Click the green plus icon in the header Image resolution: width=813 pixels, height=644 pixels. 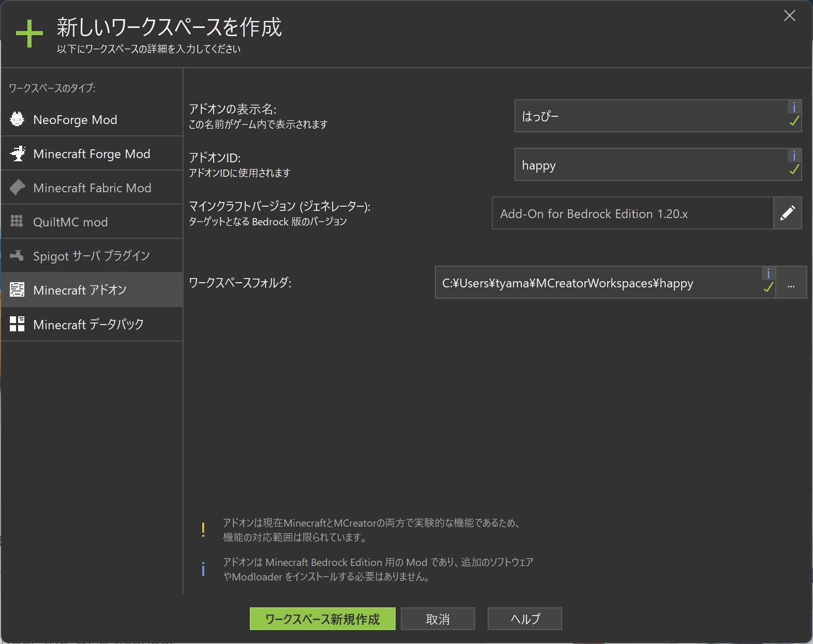(29, 34)
